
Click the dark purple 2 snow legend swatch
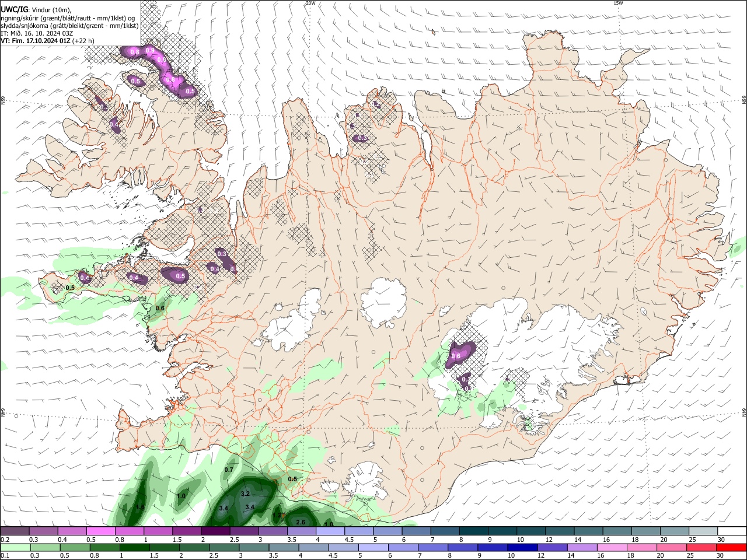[x=215, y=531]
